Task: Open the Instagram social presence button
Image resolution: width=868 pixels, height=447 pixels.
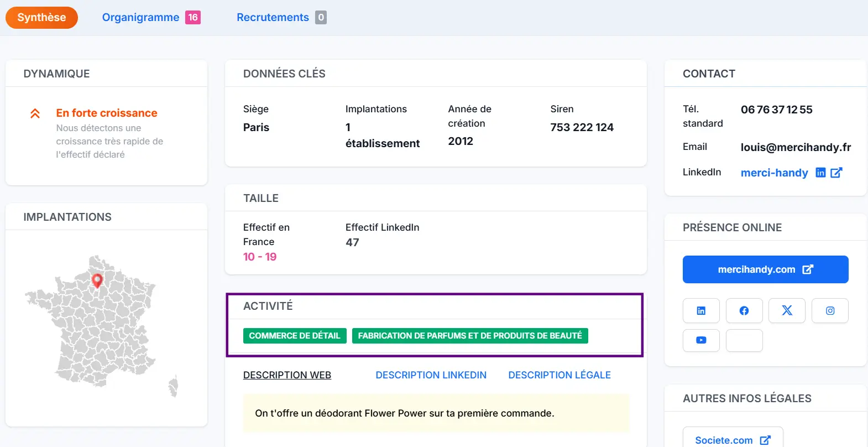Action: click(830, 311)
